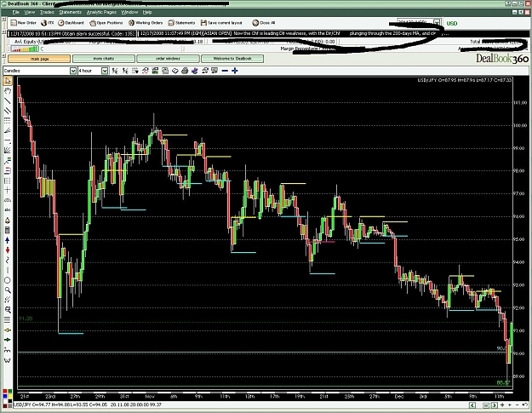
Task: Switch to the Welcome to DealBook tab
Action: tap(232, 59)
